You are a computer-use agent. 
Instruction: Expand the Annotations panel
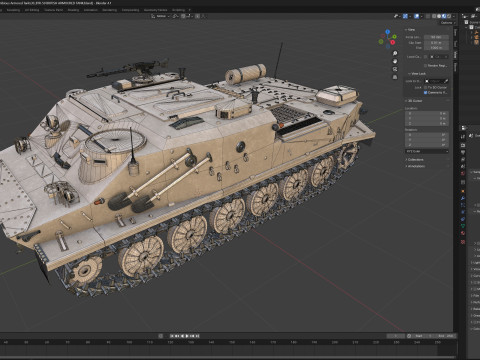[x=416, y=166]
